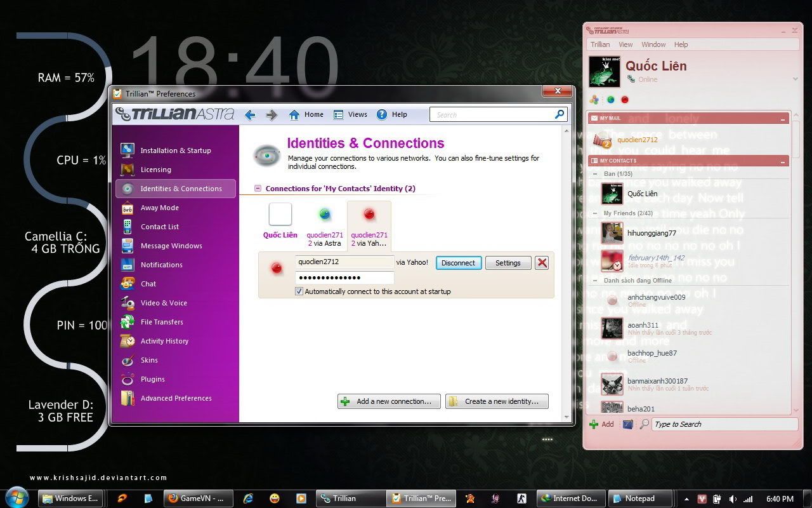
Task: Open File Transfers settings
Action: tap(175, 322)
